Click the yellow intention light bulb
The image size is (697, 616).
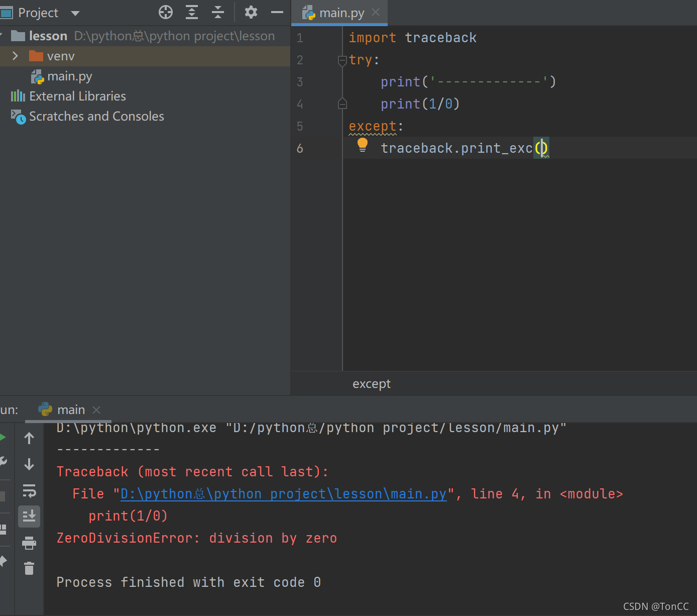coord(363,145)
